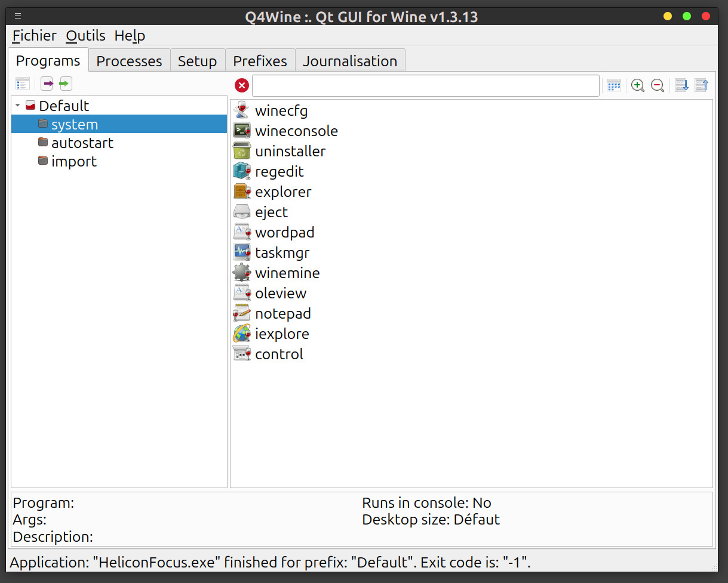Screen dimensions: 728x583
Task: Switch to the Prefixes tab
Action: click(260, 61)
